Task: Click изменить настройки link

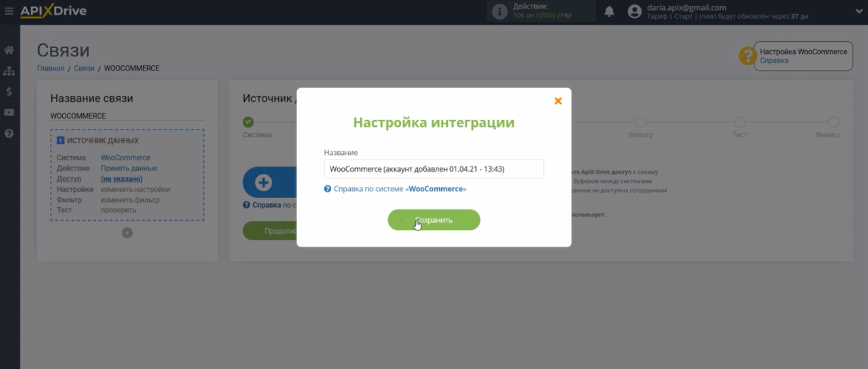Action: [x=135, y=190]
